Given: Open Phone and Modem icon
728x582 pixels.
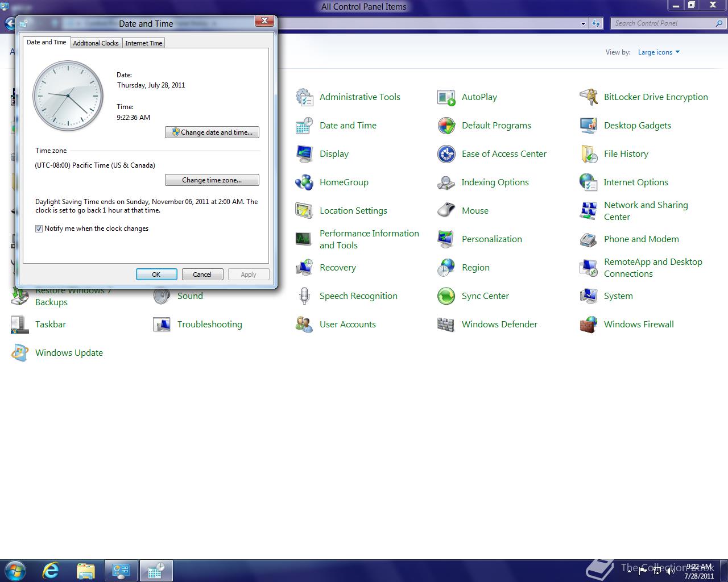Looking at the screenshot, I should (x=589, y=239).
